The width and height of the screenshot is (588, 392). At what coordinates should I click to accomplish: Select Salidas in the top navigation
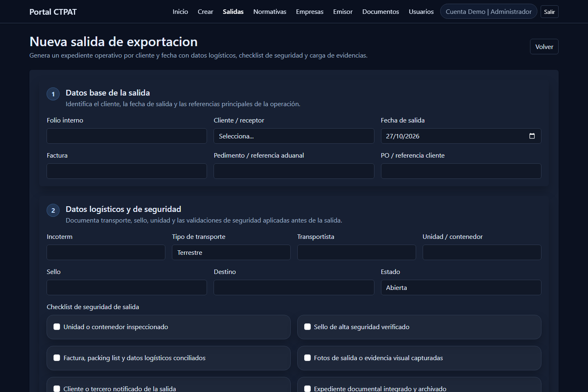click(x=233, y=11)
